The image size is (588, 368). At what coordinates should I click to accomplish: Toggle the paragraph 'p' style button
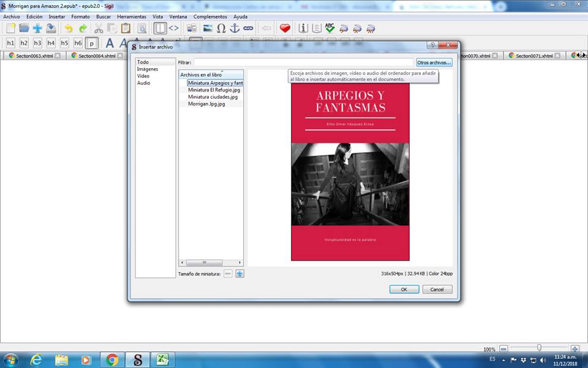(91, 43)
